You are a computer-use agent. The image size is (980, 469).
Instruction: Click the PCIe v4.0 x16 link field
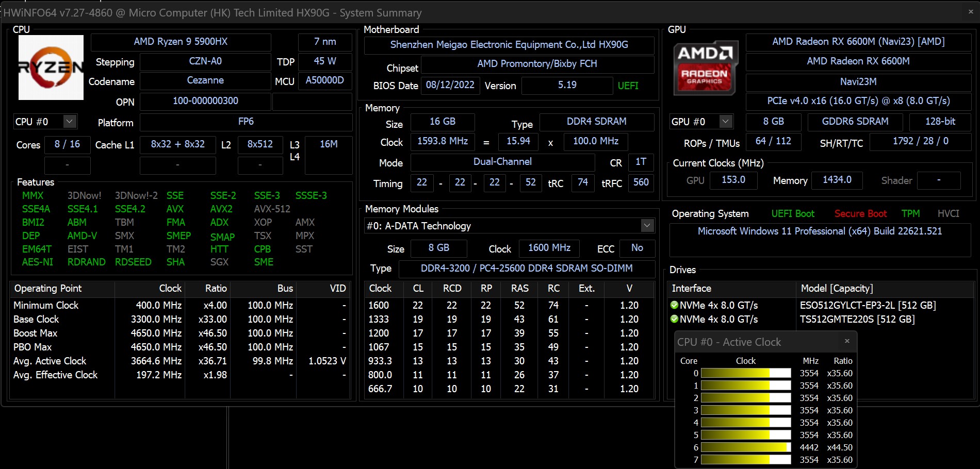(858, 101)
